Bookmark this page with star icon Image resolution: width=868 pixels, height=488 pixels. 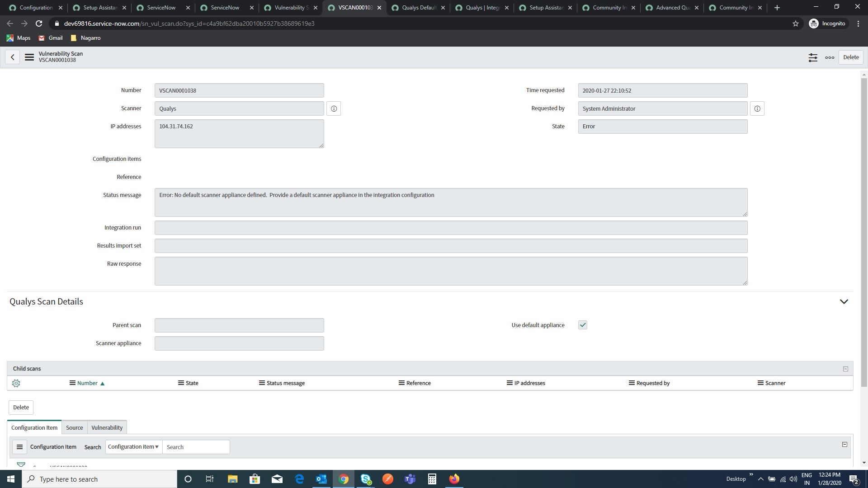pyautogui.click(x=796, y=23)
